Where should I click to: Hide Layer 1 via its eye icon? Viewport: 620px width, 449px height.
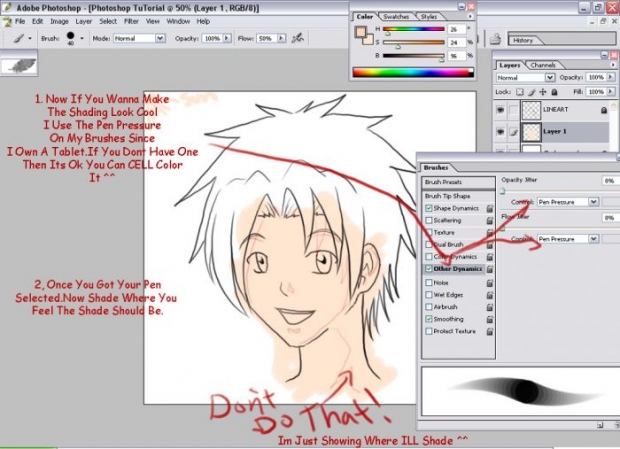(x=500, y=132)
